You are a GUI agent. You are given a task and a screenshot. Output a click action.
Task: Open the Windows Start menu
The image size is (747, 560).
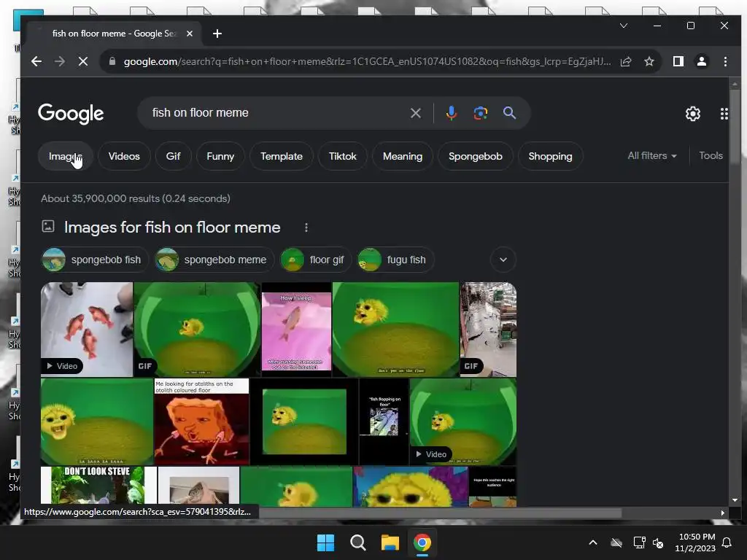pos(326,542)
